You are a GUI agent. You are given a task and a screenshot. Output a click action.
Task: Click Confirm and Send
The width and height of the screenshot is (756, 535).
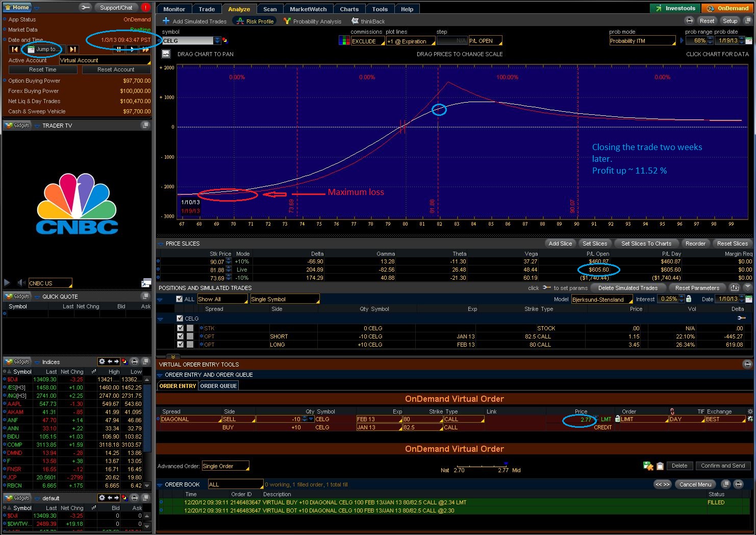(x=723, y=466)
